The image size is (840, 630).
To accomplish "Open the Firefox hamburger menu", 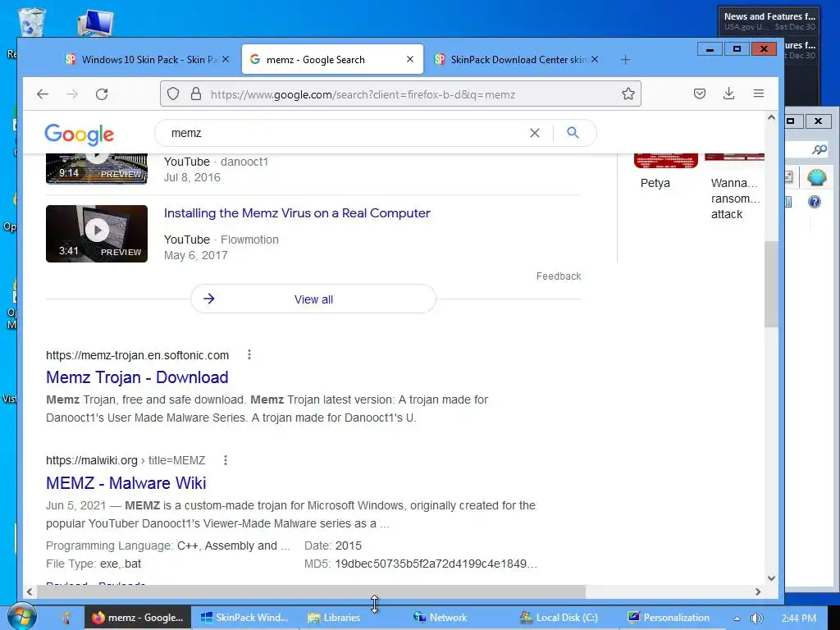I will coord(759,94).
